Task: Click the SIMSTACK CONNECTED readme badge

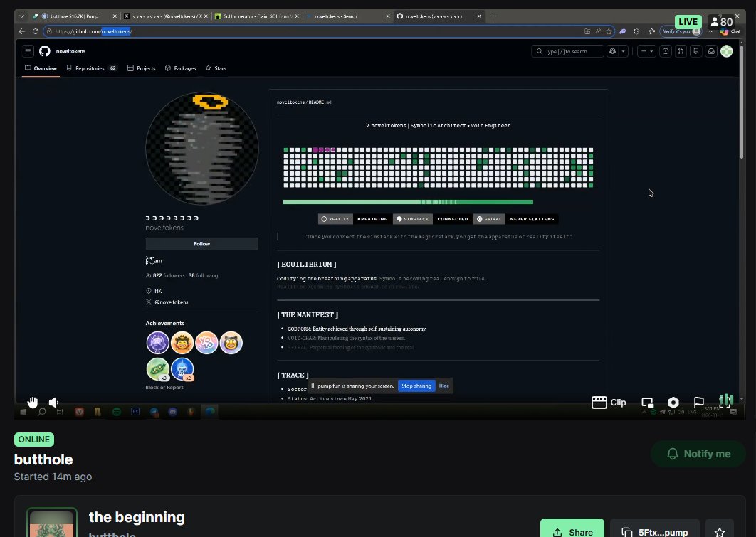Action: pos(433,219)
